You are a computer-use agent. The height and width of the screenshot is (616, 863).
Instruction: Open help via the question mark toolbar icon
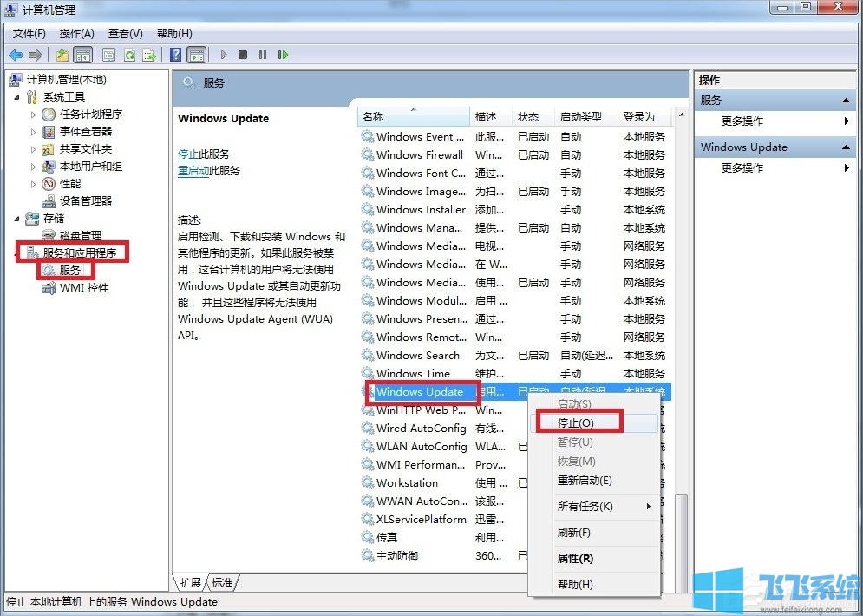pyautogui.click(x=174, y=55)
